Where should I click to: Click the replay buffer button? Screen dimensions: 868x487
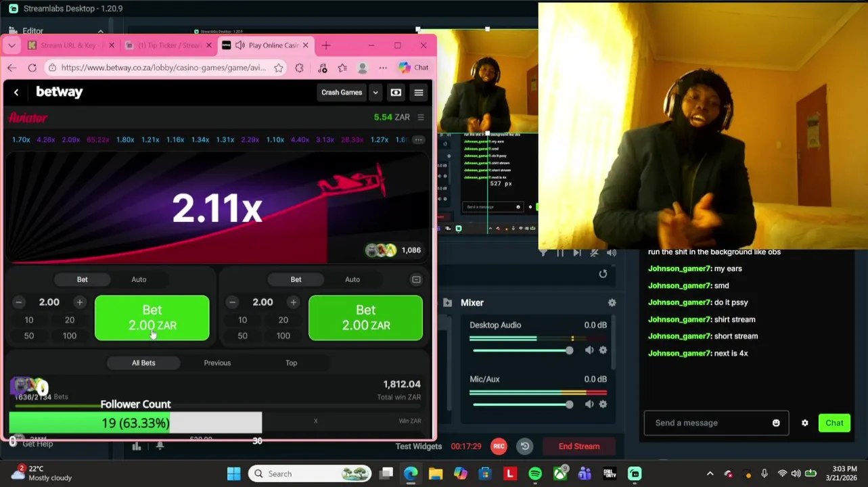click(525, 446)
